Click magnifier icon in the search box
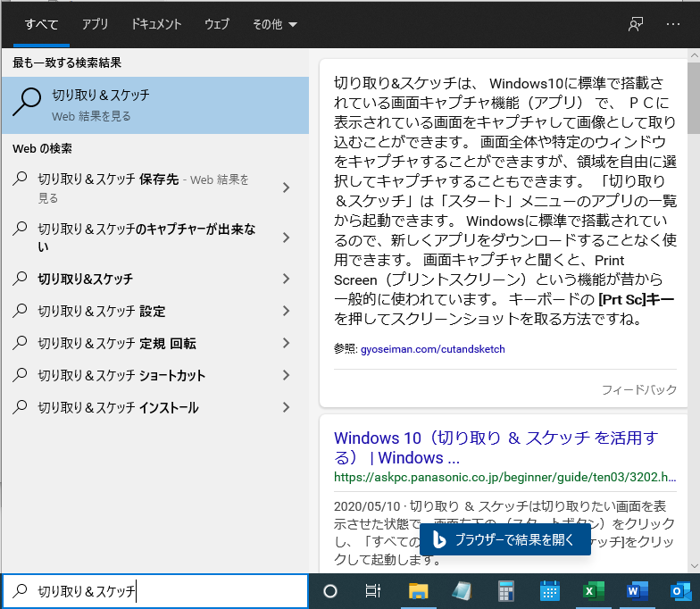Image resolution: width=700 pixels, height=609 pixels. point(20,591)
